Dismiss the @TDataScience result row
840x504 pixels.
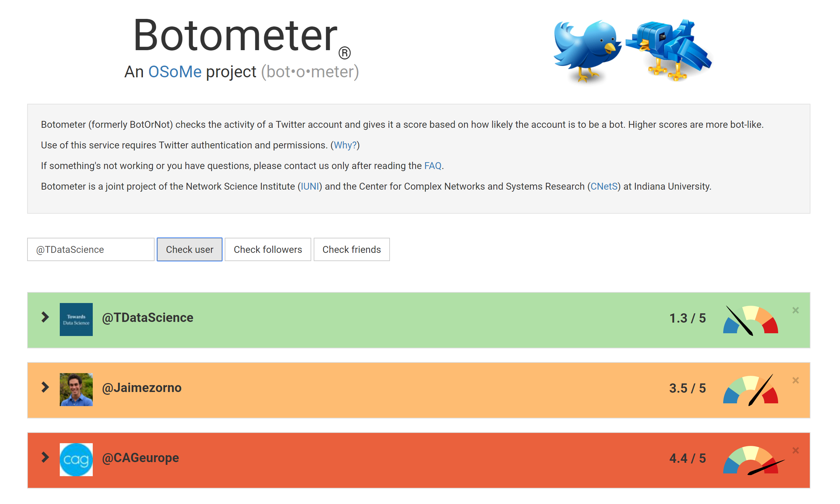(x=795, y=310)
